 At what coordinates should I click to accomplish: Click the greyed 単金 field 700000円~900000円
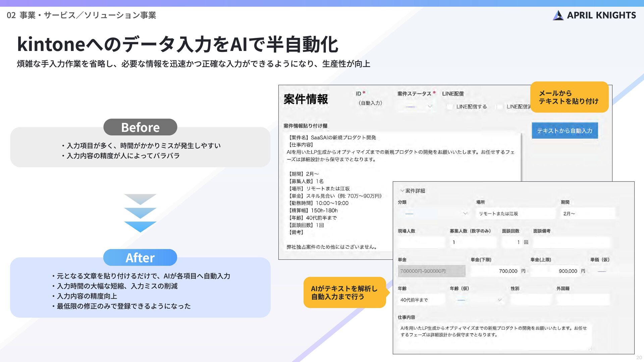tap(432, 271)
